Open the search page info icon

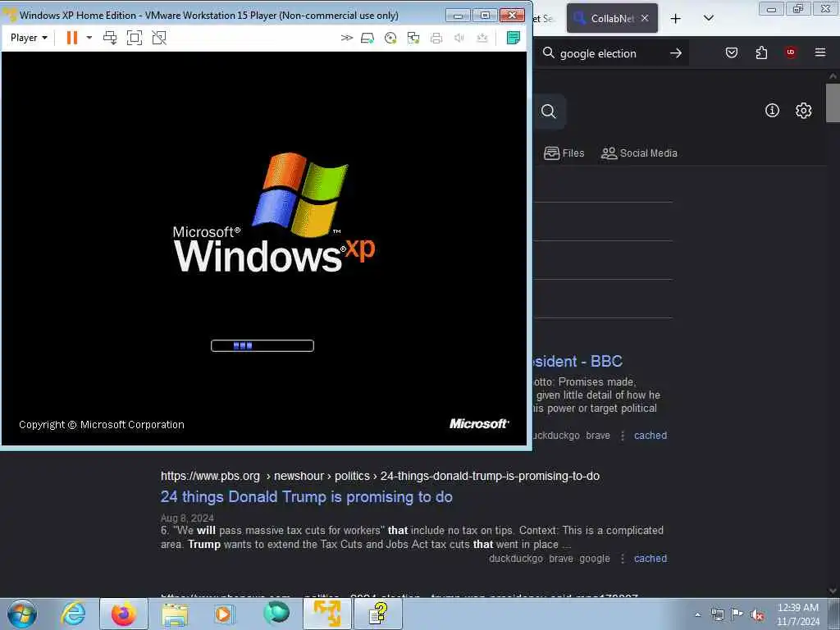point(772,111)
